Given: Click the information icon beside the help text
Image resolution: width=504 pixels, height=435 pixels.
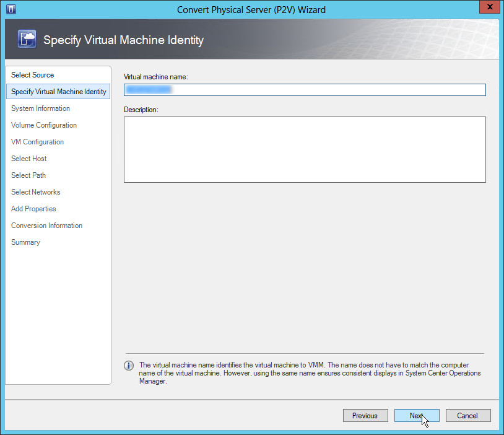Looking at the screenshot, I should click(x=129, y=366).
